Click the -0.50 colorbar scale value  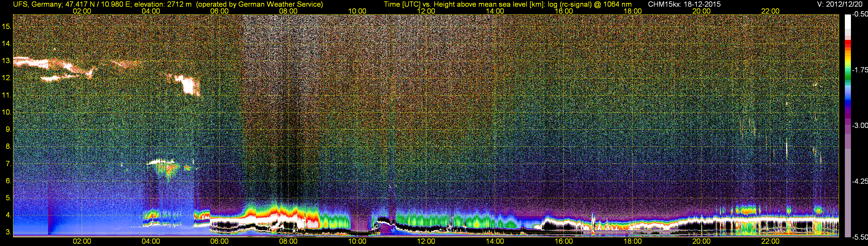860,14
